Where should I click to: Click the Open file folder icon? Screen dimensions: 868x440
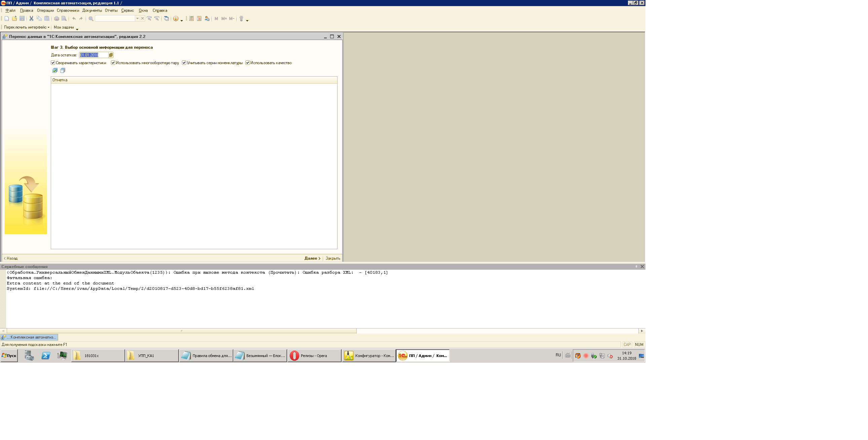point(14,18)
